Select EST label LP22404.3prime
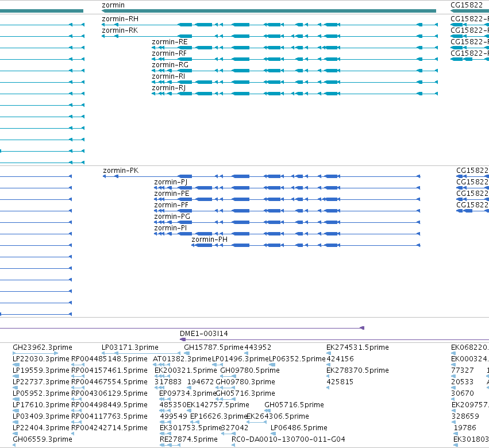The width and height of the screenshot is (489, 448). [41, 428]
